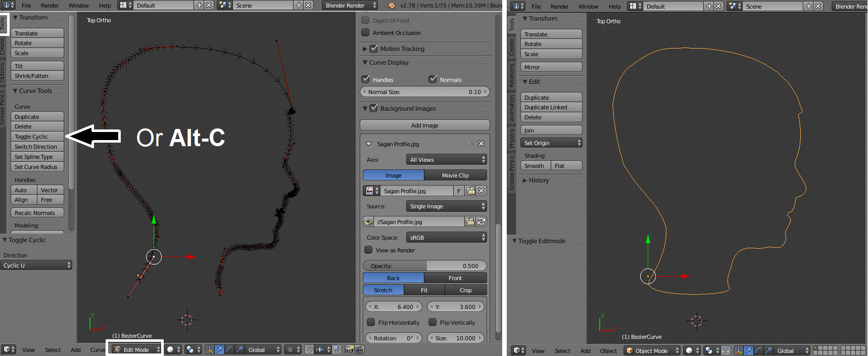Viewport: 868px width, 356px height.
Task: Click the viewport shading sphere icon, left viewport
Action: pos(174,349)
